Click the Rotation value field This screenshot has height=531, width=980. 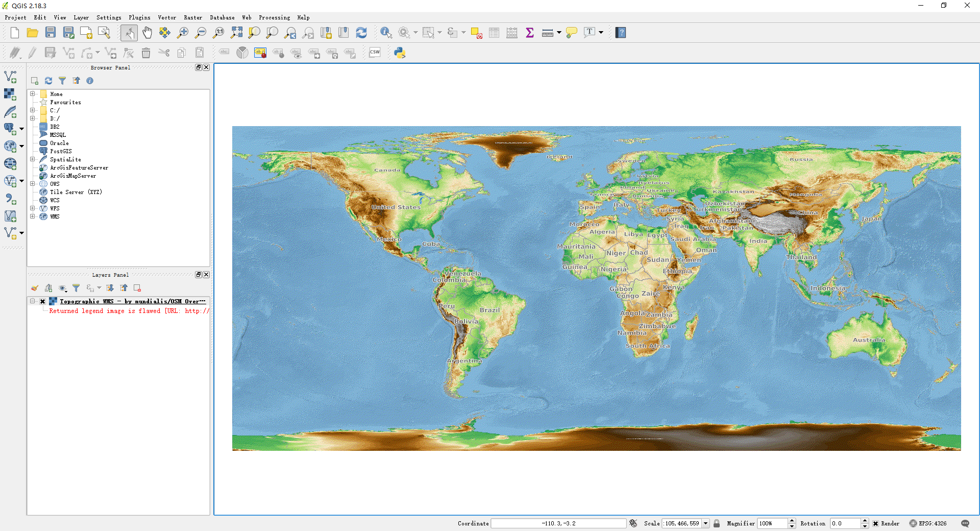pyautogui.click(x=846, y=523)
